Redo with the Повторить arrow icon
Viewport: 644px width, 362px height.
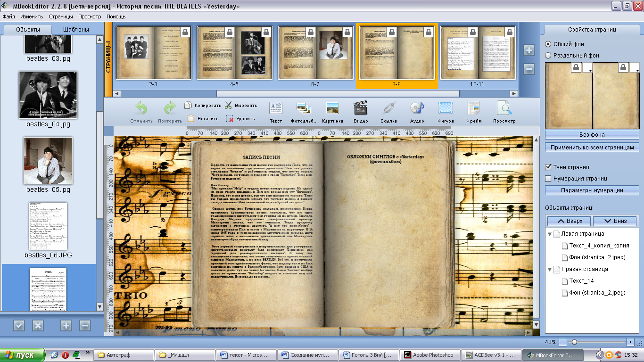click(x=170, y=108)
